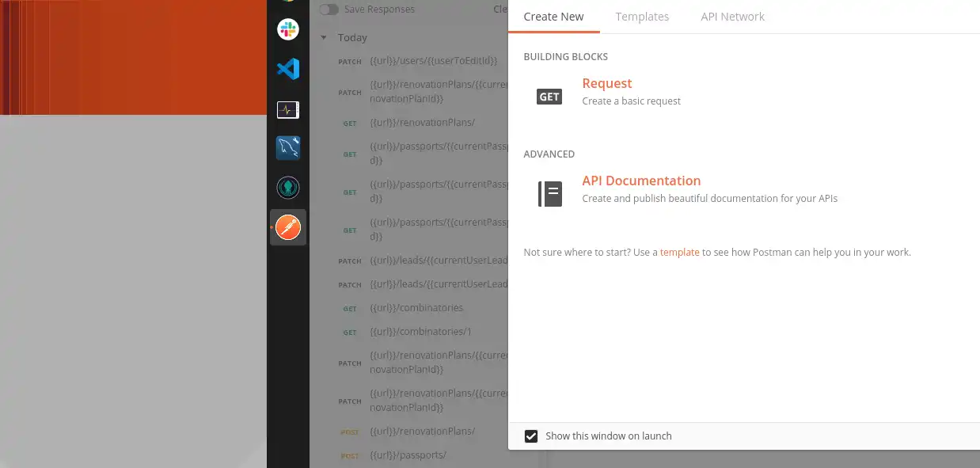Switch to the Templates tab
980x468 pixels.
(x=642, y=17)
